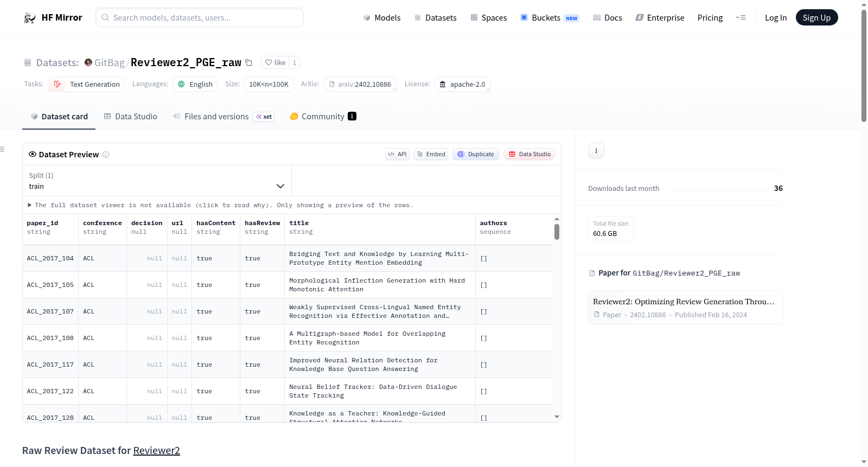Open Buckets in the top navigation
The height and width of the screenshot is (467, 868).
coord(550,17)
